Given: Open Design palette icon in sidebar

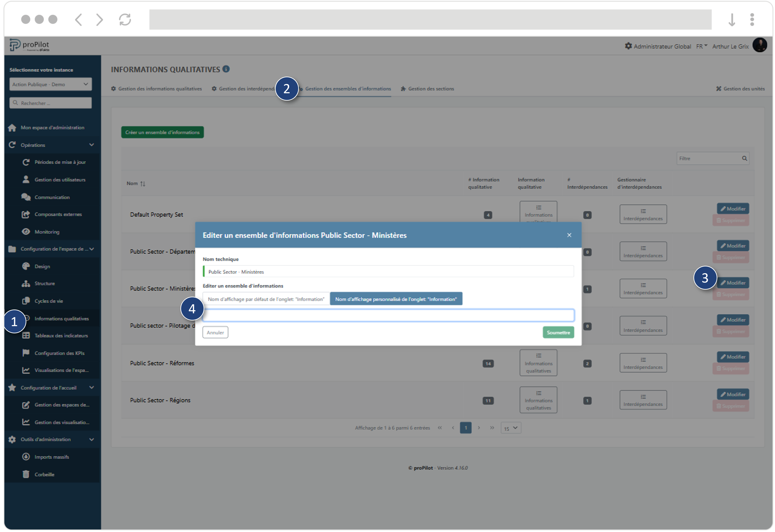Looking at the screenshot, I should [26, 266].
